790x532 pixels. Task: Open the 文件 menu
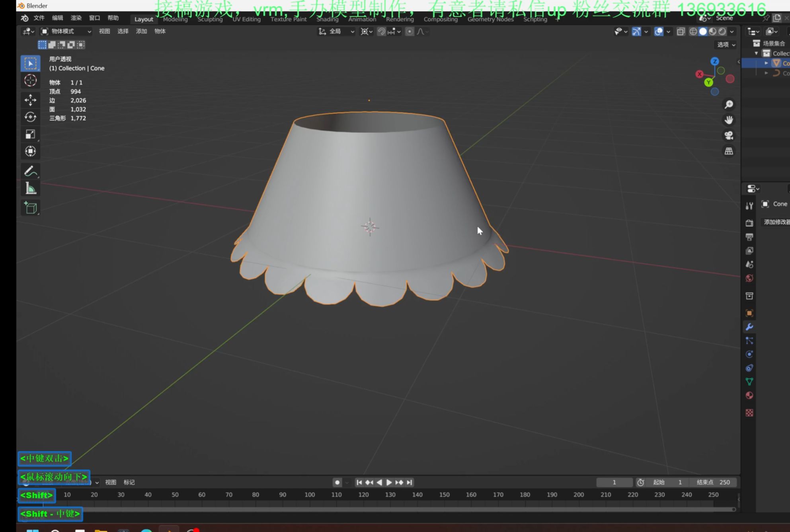tap(39, 18)
